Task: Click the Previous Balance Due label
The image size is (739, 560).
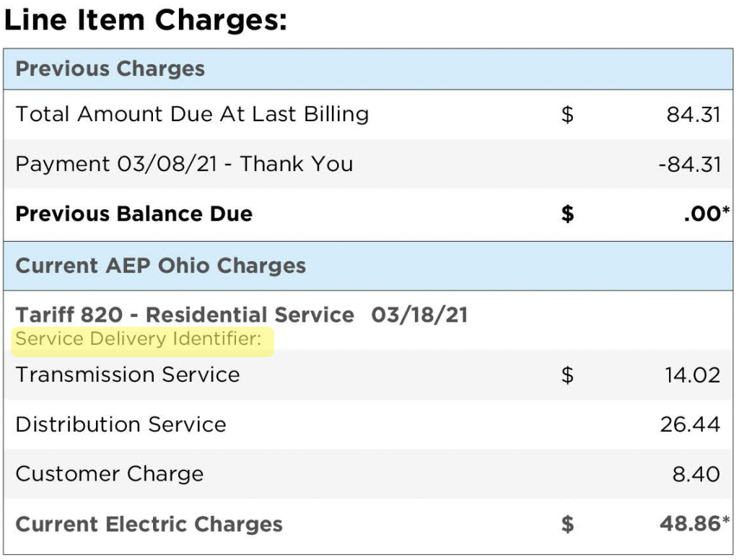Action: pos(134,214)
